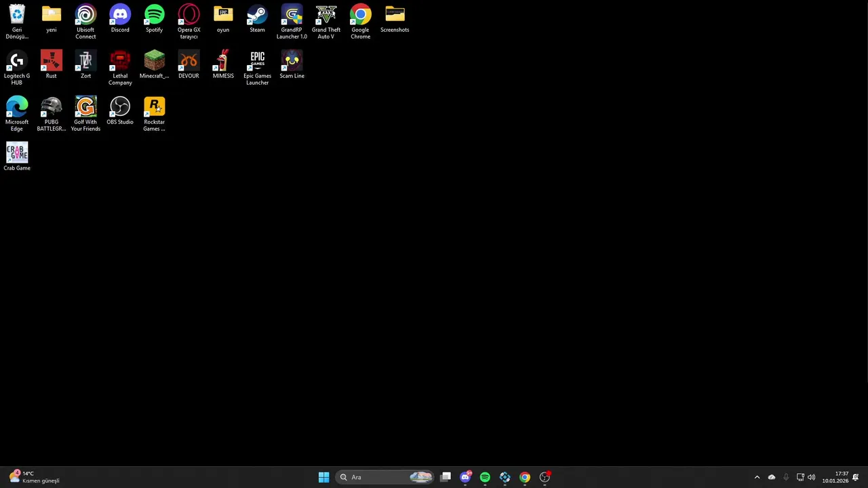Select the Golf With Your Friends shortcut
Viewport: 868px width, 488px height.
click(85, 114)
